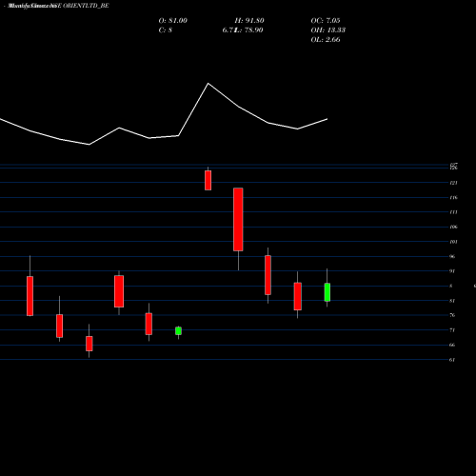Click the 71 price axis label
Screen dimensions: 476x476
click(x=452, y=330)
